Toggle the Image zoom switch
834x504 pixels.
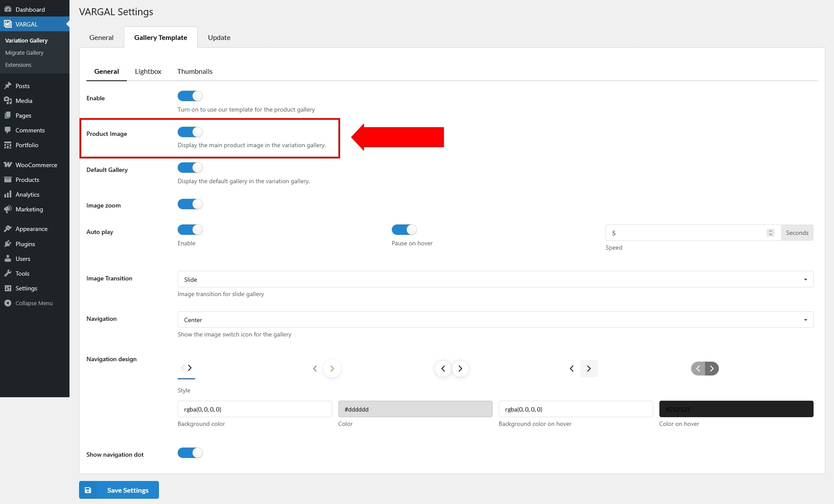pos(190,204)
